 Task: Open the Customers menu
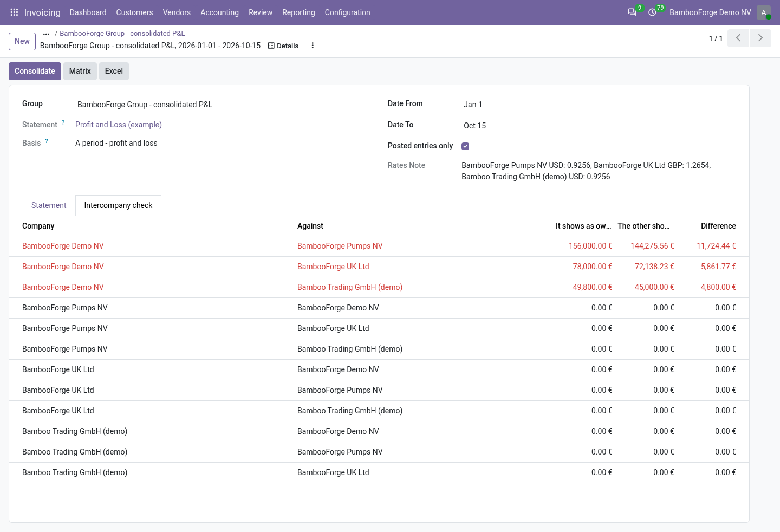point(134,12)
